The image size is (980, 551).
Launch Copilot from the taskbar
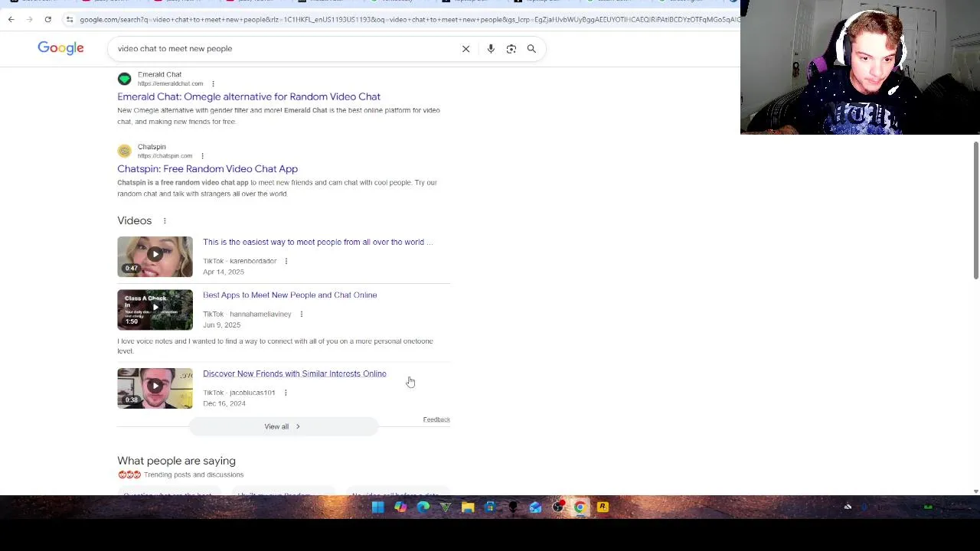coord(400,507)
